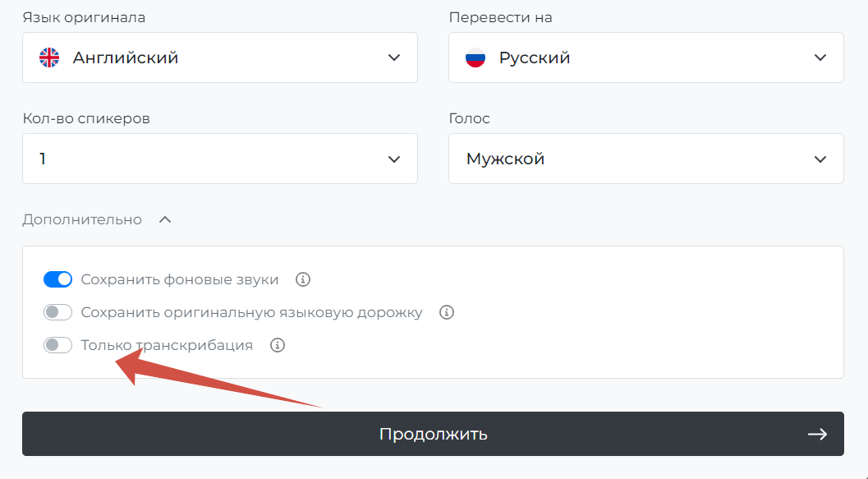Click the British flag icon beside Английский
868x479 pixels.
point(49,58)
